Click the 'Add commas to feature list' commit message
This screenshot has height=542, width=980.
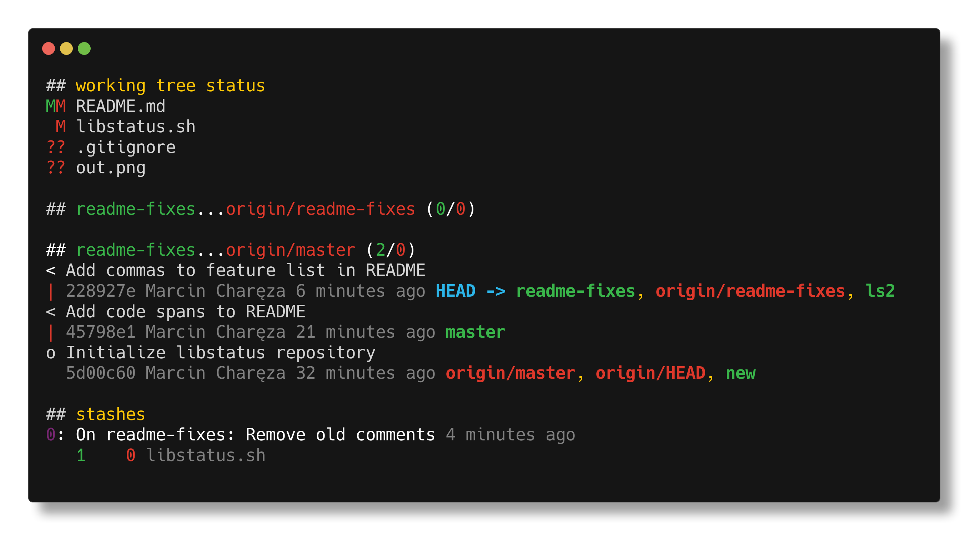[x=245, y=271]
